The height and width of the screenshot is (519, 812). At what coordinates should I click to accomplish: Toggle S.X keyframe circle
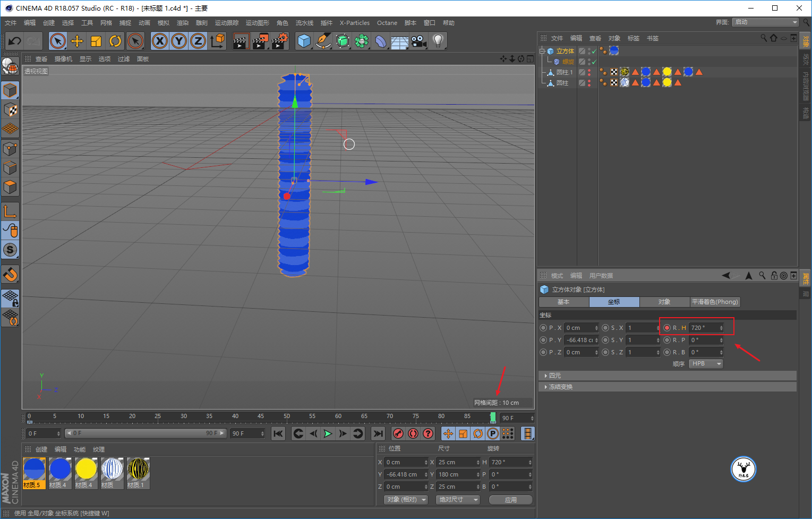[x=605, y=328]
